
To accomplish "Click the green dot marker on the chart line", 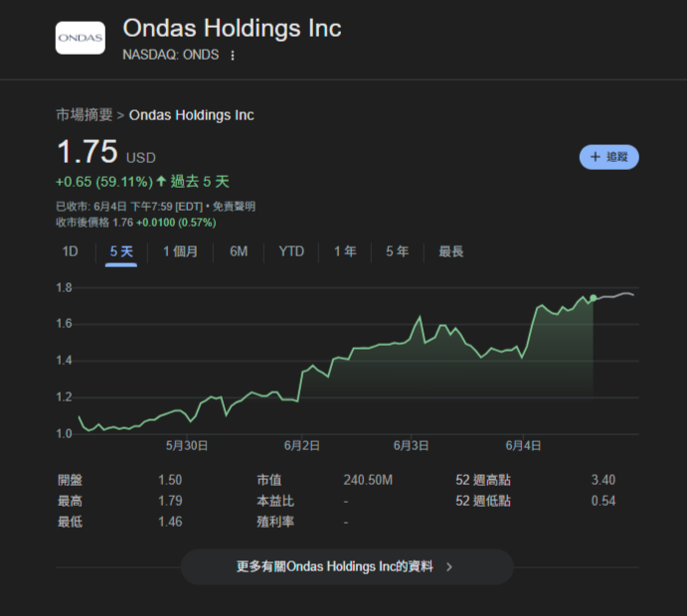I will [x=594, y=298].
